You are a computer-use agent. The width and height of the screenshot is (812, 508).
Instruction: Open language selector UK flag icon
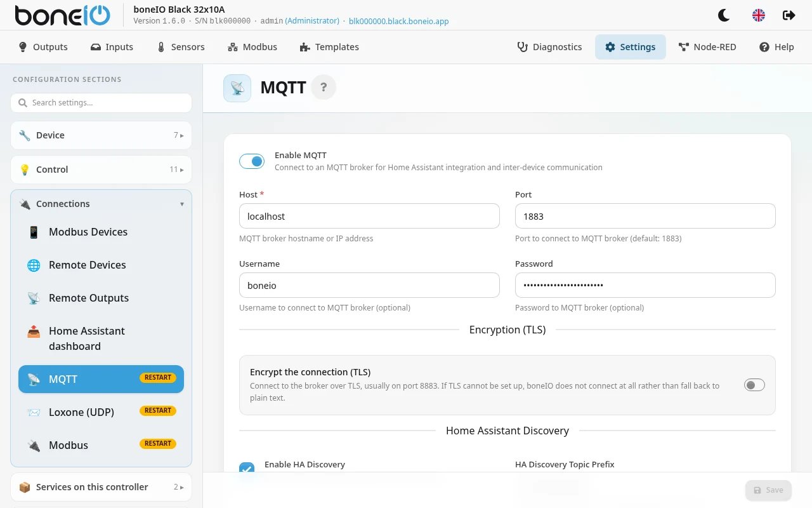[x=758, y=15]
